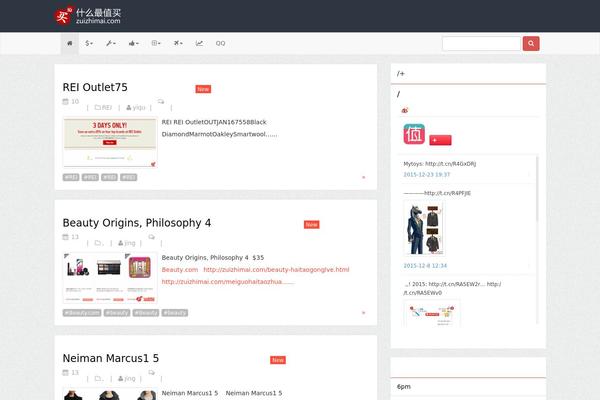Open the Mytoys t.cn/R4GxDRj link

[x=451, y=164]
